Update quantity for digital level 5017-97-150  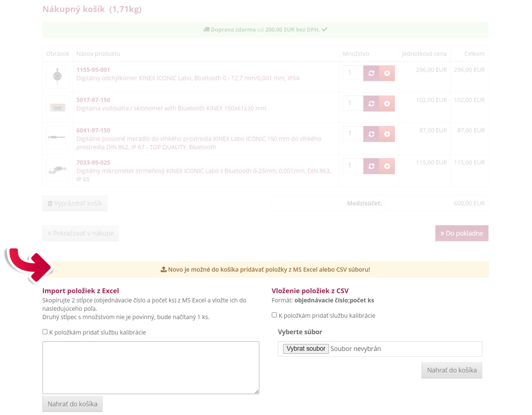coord(371,103)
